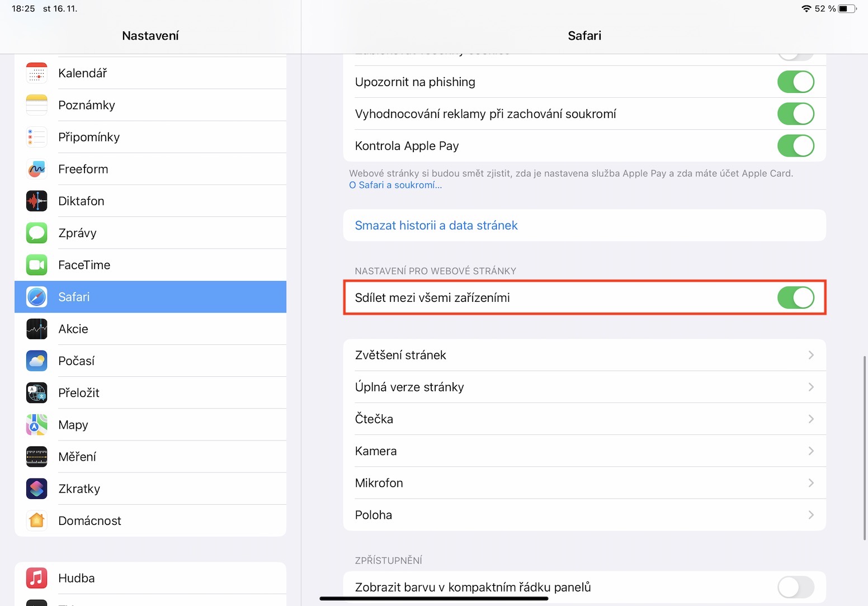Tap the Freeform app icon
Viewport: 868px width, 606px height.
[37, 169]
